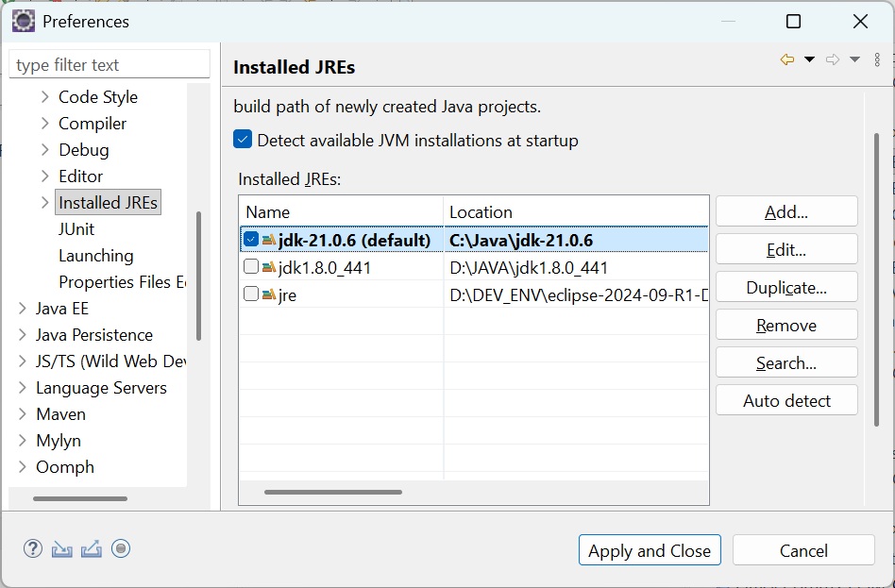Expand the Compiler tree node

point(45,124)
